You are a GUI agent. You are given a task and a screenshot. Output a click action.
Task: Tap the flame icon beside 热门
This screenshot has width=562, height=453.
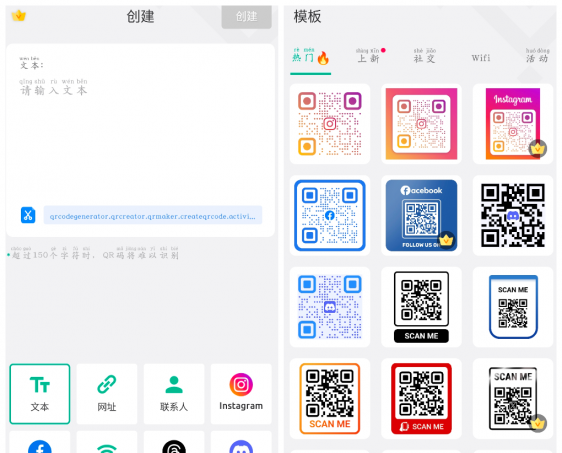coord(323,58)
